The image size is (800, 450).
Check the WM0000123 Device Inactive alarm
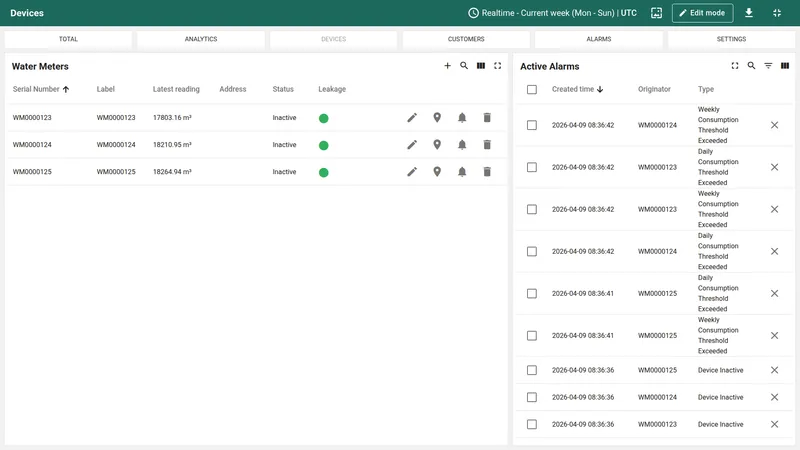pos(532,424)
